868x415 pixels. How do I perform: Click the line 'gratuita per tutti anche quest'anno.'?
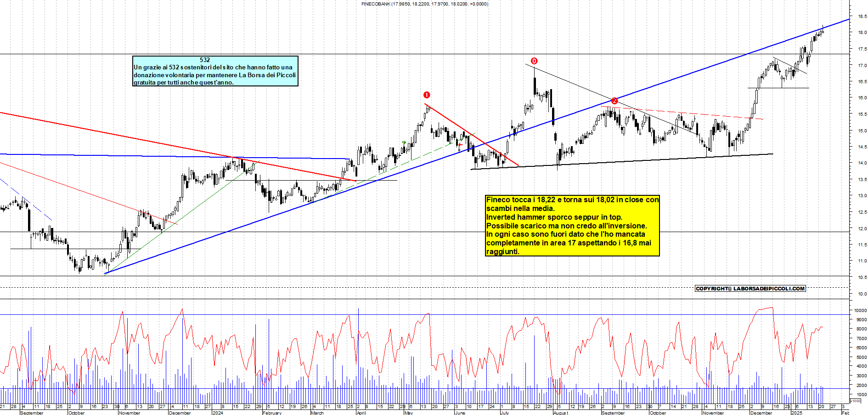tap(184, 83)
